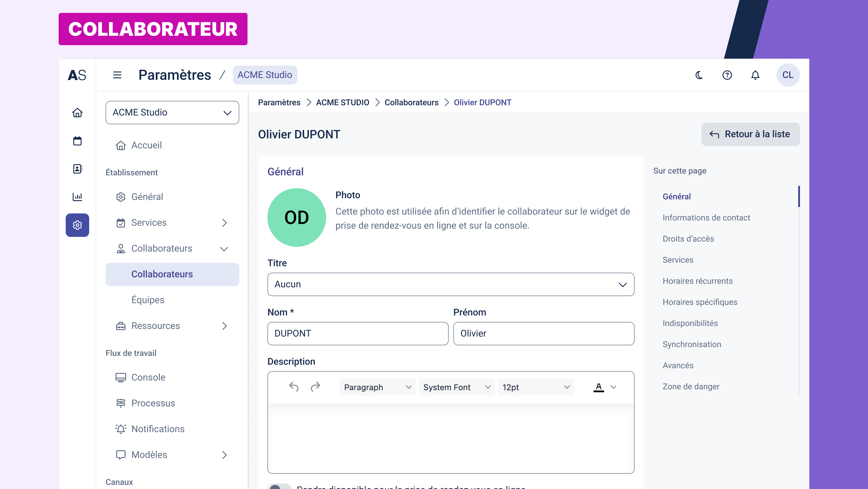
Task: Open the contacts book icon in left rail
Action: coord(77,169)
